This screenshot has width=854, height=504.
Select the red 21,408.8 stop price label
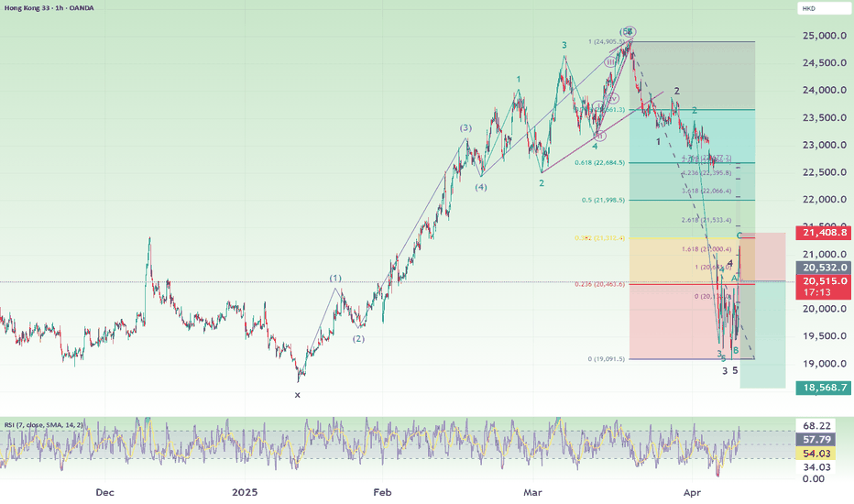click(823, 233)
